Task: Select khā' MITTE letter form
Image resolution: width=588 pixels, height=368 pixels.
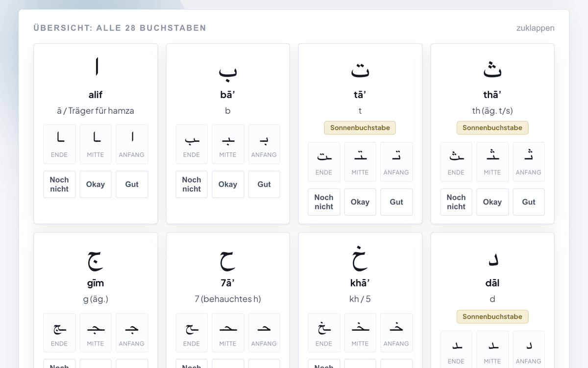Action: pyautogui.click(x=360, y=333)
